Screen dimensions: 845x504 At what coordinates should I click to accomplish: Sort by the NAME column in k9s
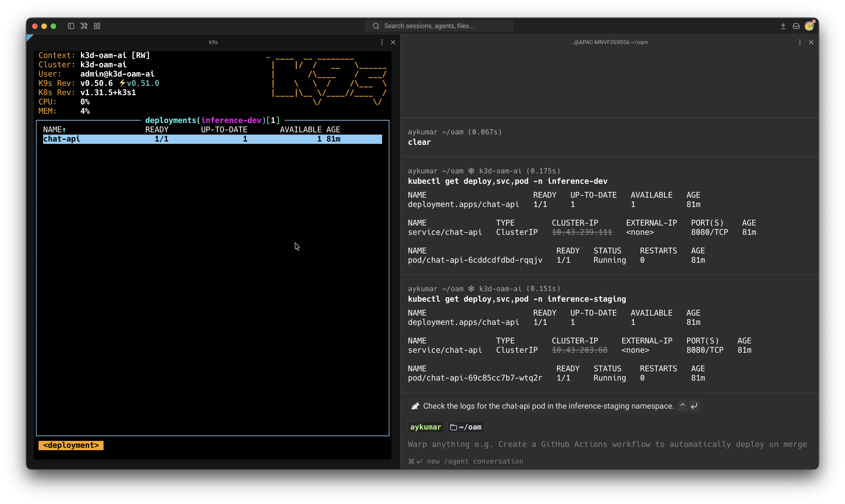click(x=54, y=130)
